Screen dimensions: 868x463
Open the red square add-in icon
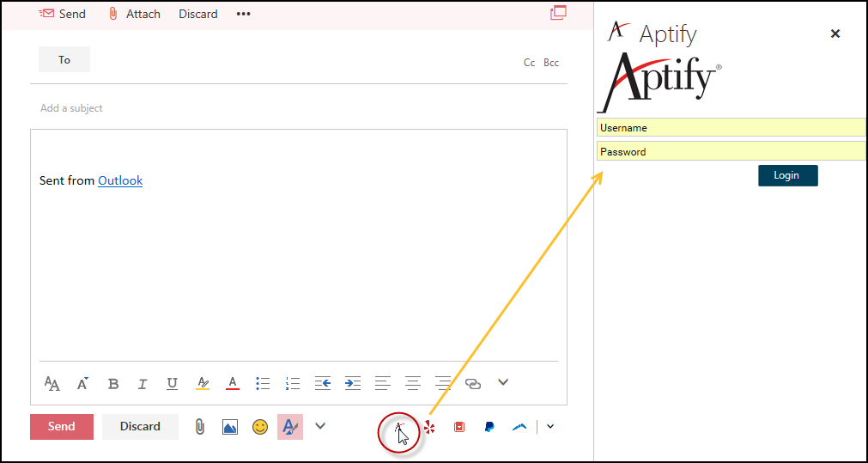pos(459,427)
